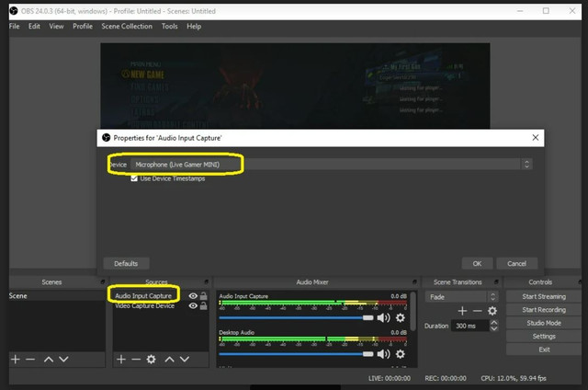588x390 pixels.
Task: Lock the Audio Input Capture source
Action: (203, 296)
